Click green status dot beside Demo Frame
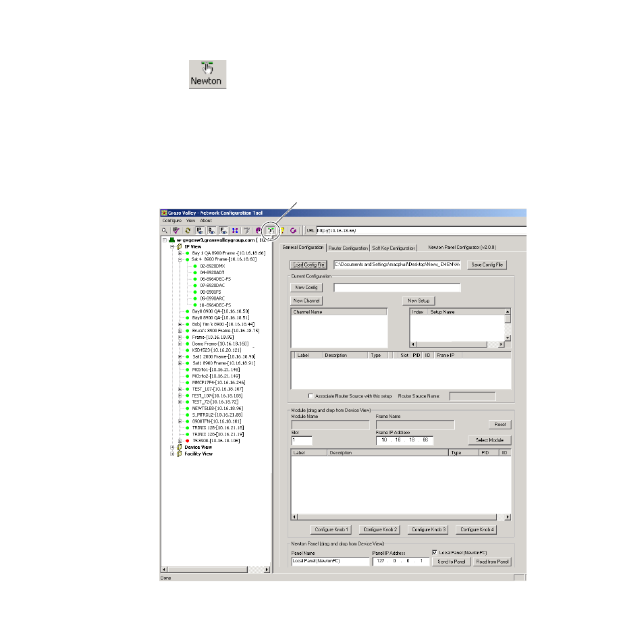 [x=188, y=344]
